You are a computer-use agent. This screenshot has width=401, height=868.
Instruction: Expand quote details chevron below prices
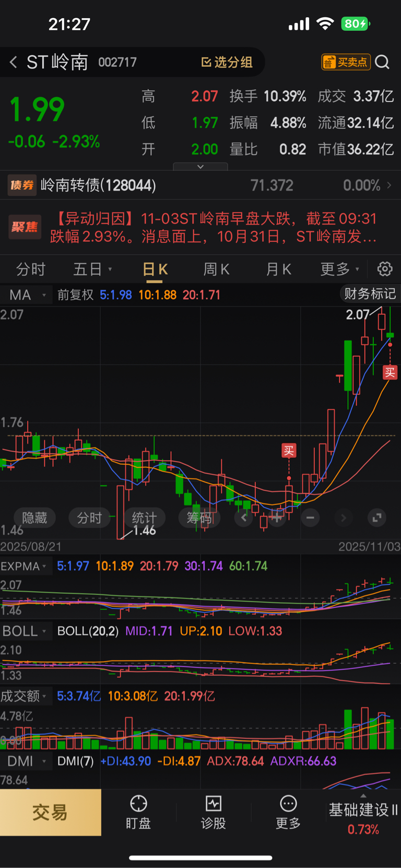(x=200, y=167)
